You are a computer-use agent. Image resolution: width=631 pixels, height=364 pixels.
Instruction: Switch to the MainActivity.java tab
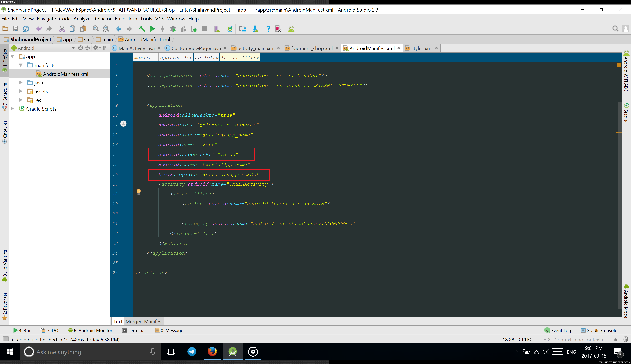136,48
